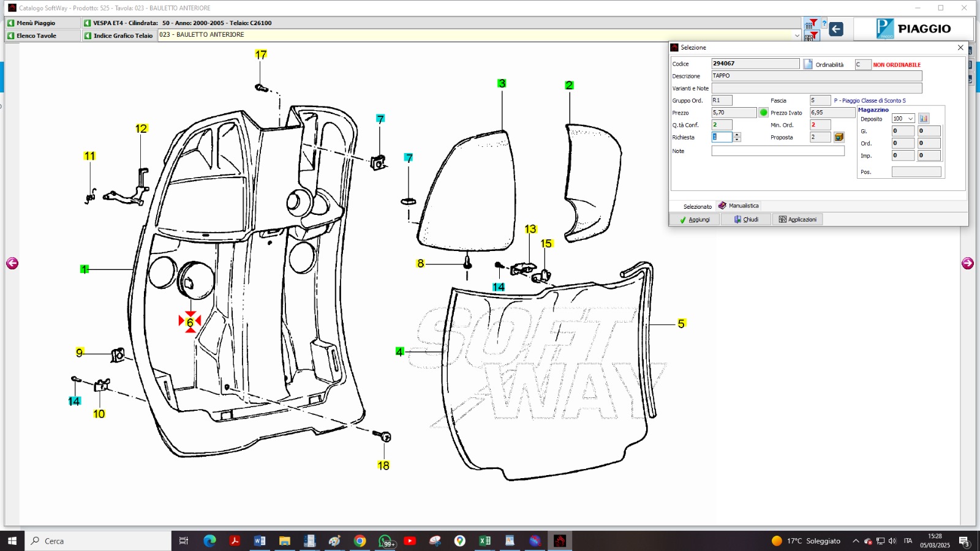Open Excel from the Windows taskbar
980x551 pixels.
(x=484, y=541)
